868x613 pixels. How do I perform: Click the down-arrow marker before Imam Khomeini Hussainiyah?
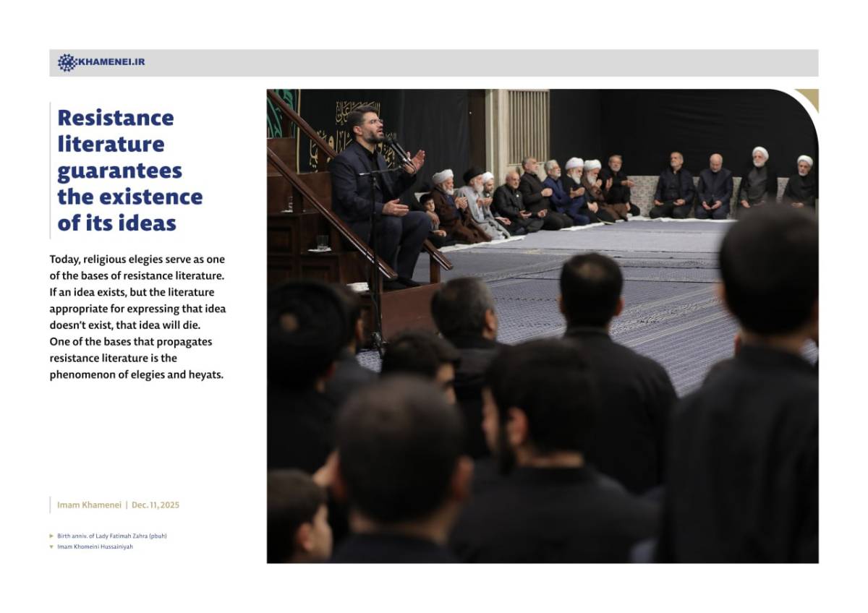(x=51, y=547)
